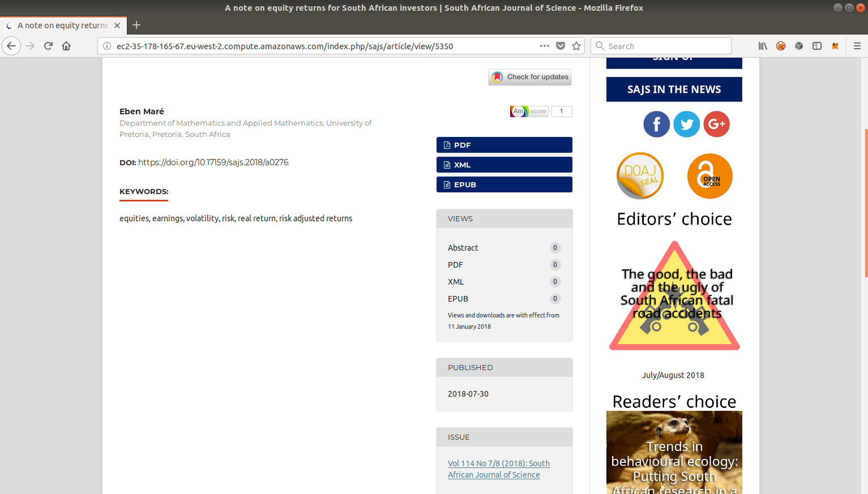This screenshot has height=494, width=868.
Task: Open the Firefox hamburger menu
Action: point(857,46)
